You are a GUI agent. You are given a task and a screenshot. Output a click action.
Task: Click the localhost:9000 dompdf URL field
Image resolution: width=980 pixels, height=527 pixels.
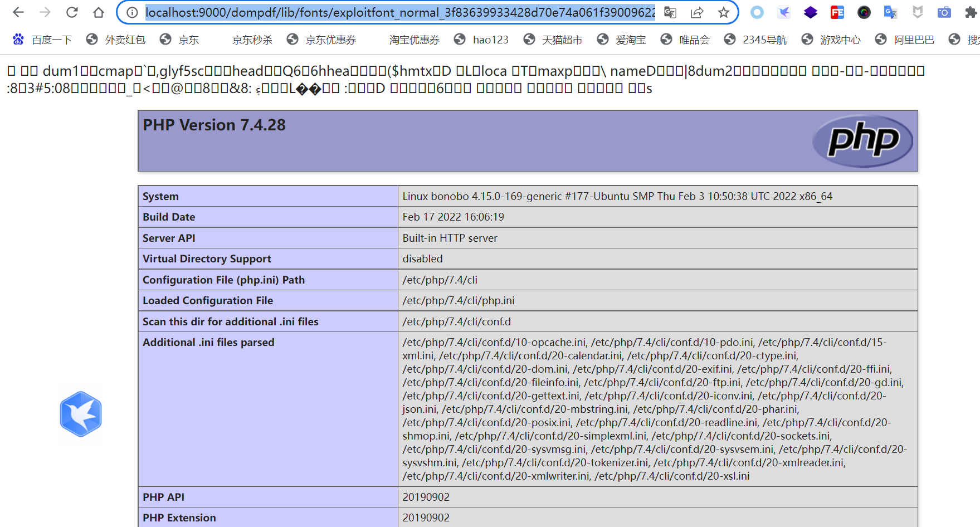click(400, 12)
